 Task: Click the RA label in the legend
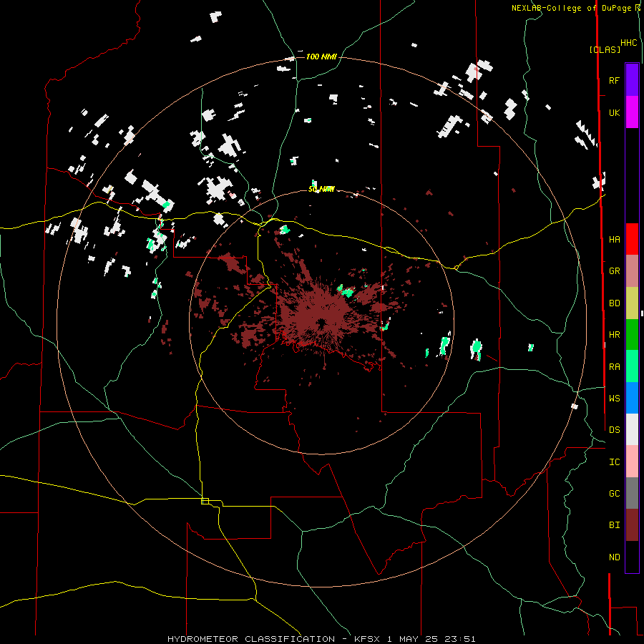point(614,367)
